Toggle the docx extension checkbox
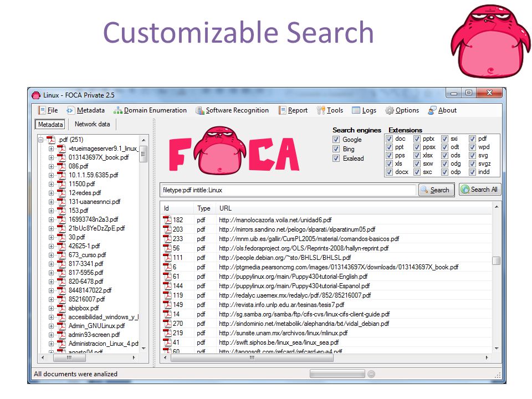Image resolution: width=532 pixels, height=399 pixels. (x=389, y=172)
